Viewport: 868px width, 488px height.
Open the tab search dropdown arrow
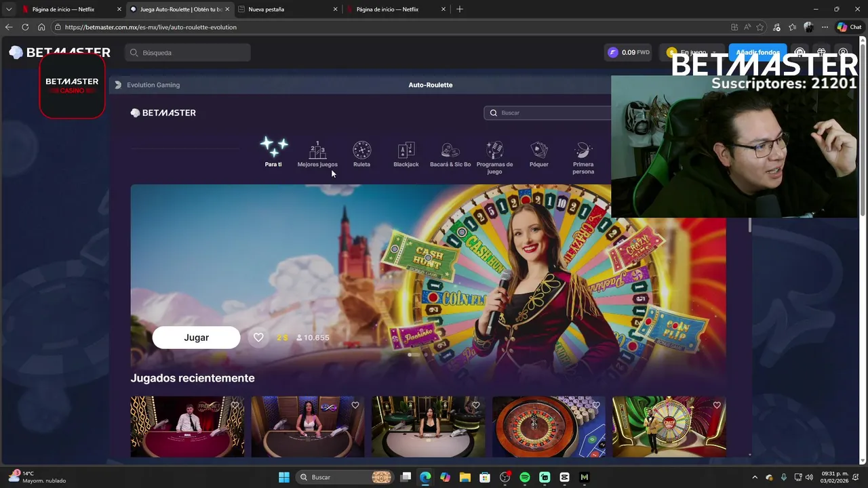coord(8,9)
